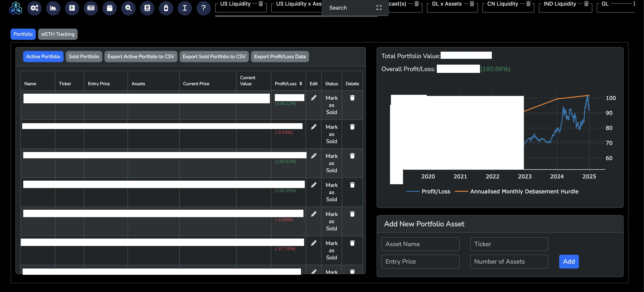Viewport: 644px width, 292px height.
Task: Edit the row with -4.59% loss
Action: (x=313, y=214)
